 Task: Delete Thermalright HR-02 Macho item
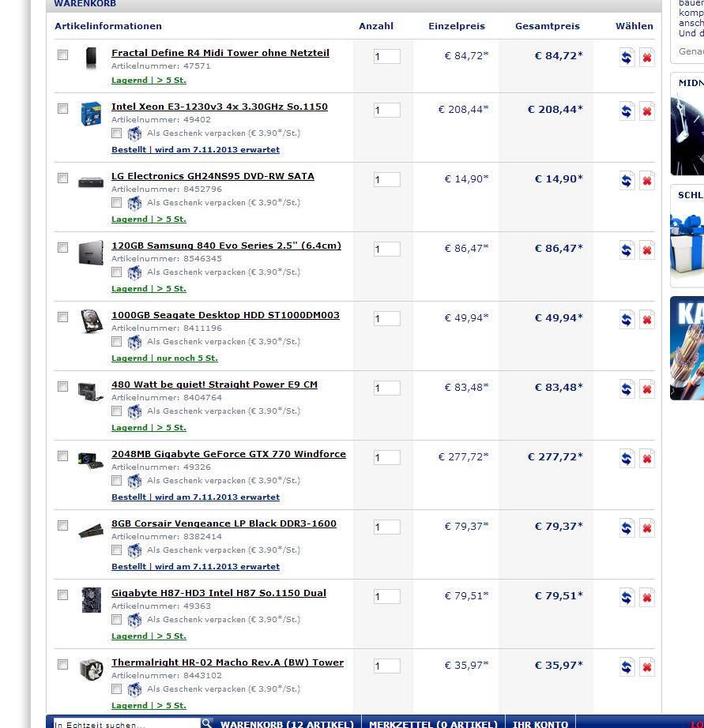click(647, 667)
